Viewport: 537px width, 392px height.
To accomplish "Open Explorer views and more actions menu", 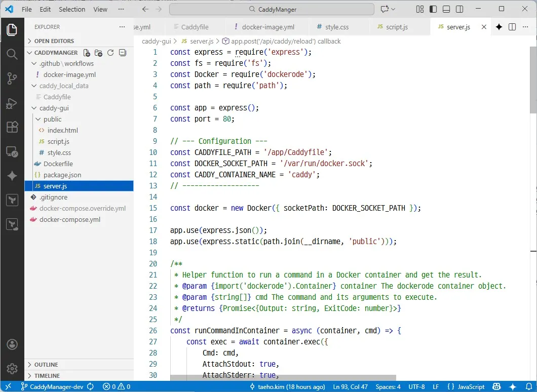I will pyautogui.click(x=122, y=27).
